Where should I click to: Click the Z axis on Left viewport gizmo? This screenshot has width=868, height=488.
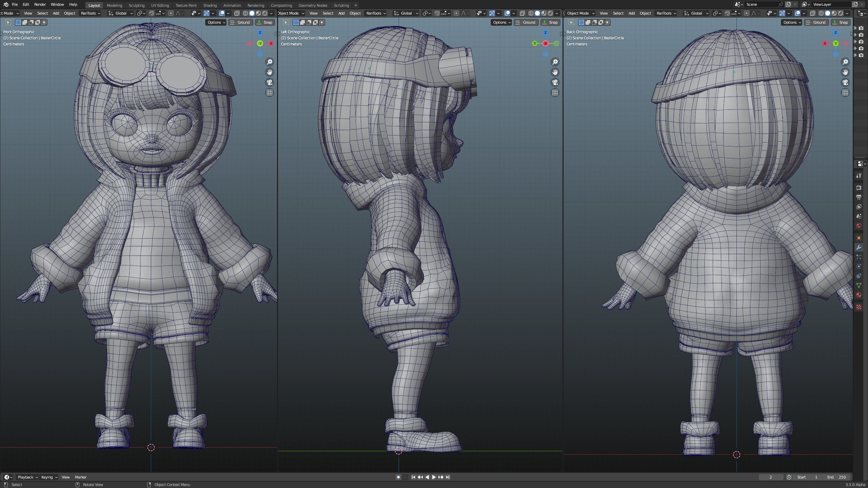click(x=545, y=33)
